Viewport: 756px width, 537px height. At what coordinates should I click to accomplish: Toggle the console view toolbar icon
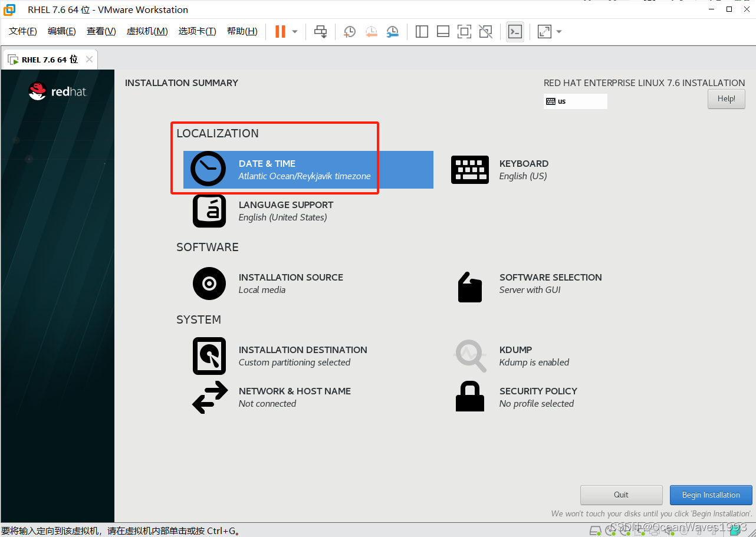[515, 31]
